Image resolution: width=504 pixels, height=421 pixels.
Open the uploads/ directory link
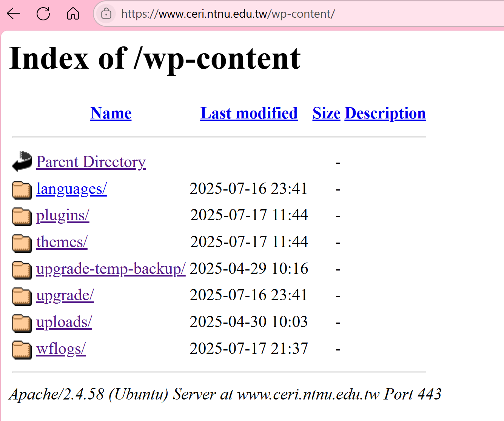click(64, 322)
